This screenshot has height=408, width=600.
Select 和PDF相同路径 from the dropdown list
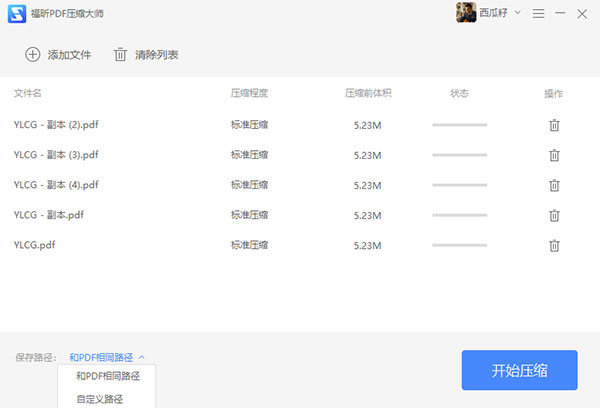[x=107, y=377]
